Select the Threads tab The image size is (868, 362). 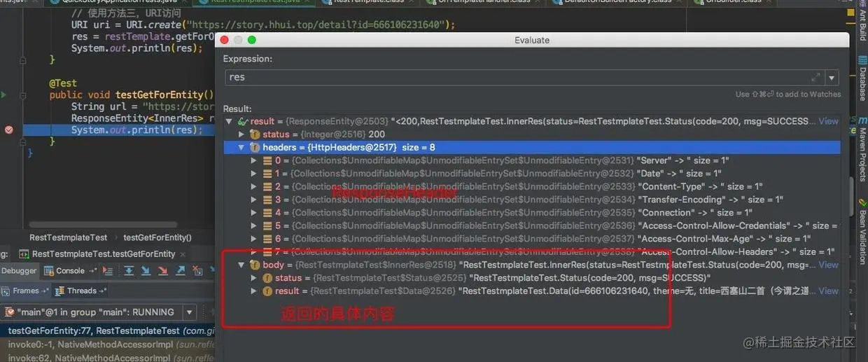80,291
